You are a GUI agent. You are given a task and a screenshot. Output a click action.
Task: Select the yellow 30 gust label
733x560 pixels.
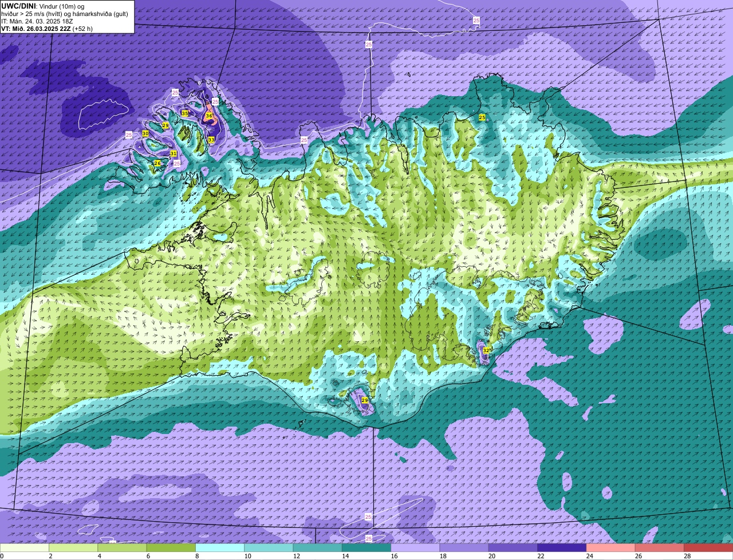tap(145, 133)
